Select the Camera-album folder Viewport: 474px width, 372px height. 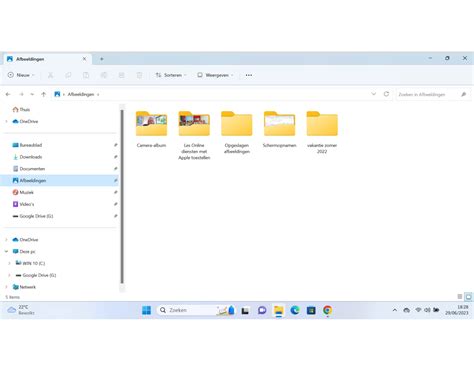point(151,129)
